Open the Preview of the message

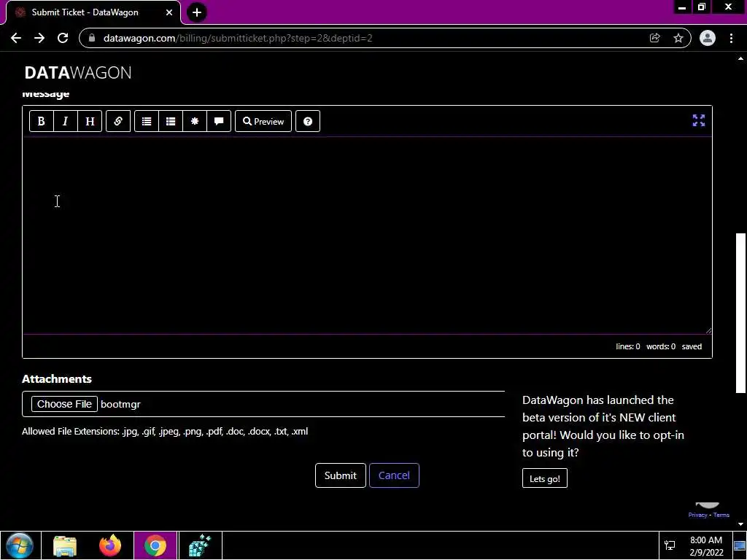pos(263,122)
